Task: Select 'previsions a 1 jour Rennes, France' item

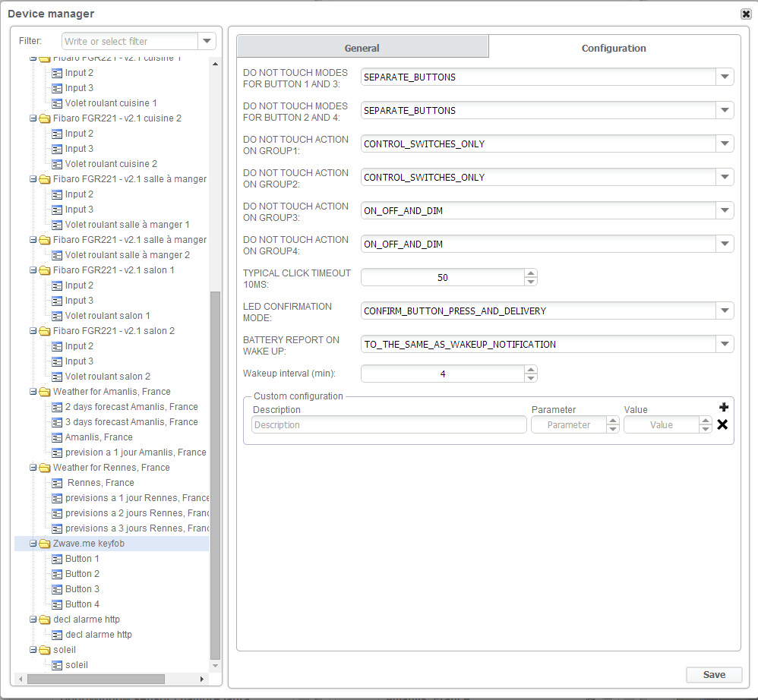Action: coord(137,498)
